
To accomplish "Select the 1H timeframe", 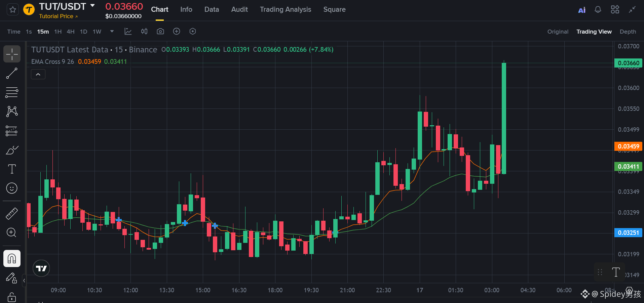I will click(x=58, y=32).
